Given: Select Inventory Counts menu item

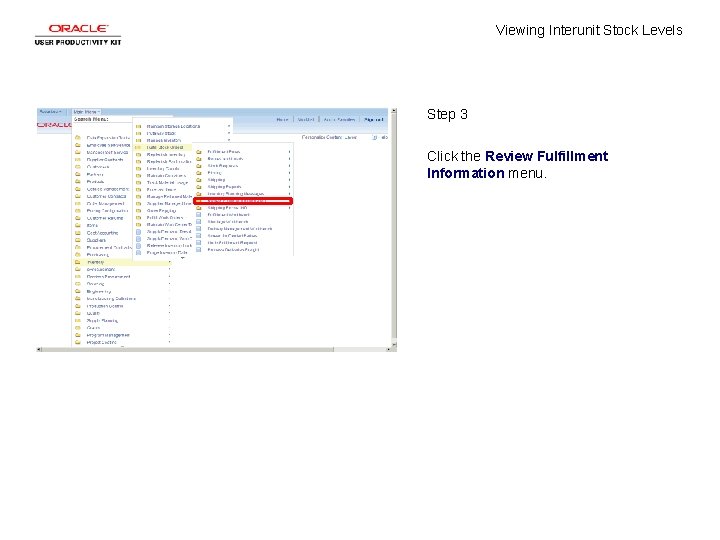Looking at the screenshot, I should 163,169.
